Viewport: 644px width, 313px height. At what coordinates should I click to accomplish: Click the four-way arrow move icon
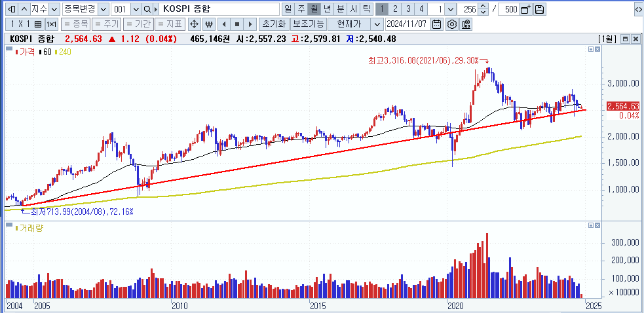coord(195,24)
